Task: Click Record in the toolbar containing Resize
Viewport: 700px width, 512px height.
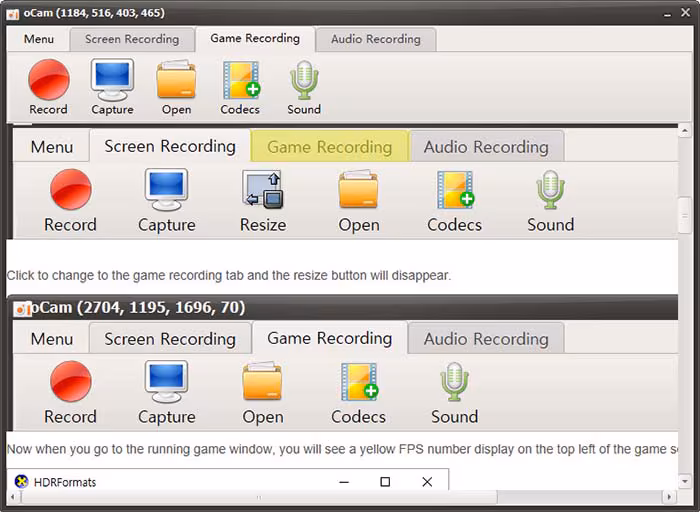Action: click(x=71, y=189)
